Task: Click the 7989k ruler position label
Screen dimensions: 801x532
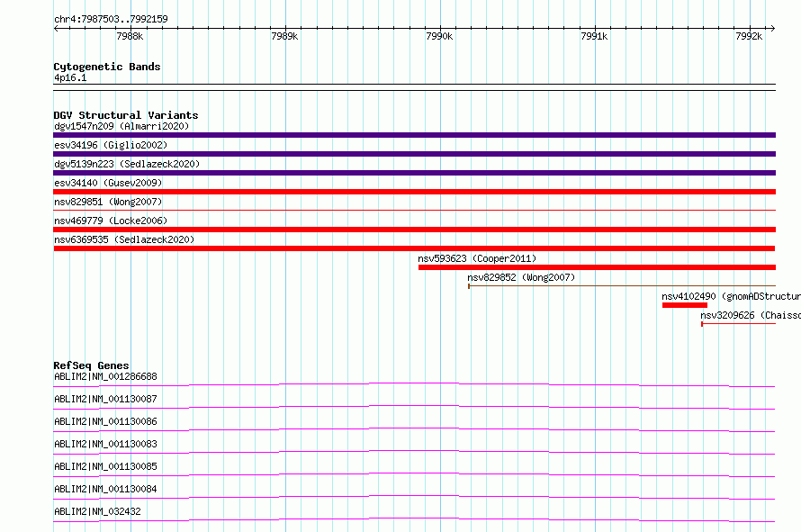Action: (x=284, y=36)
